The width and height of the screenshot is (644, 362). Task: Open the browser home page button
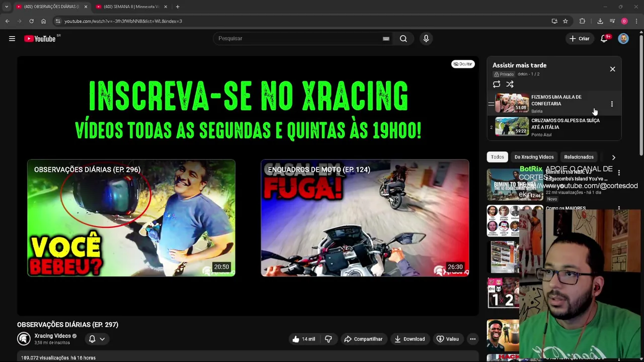point(43,21)
